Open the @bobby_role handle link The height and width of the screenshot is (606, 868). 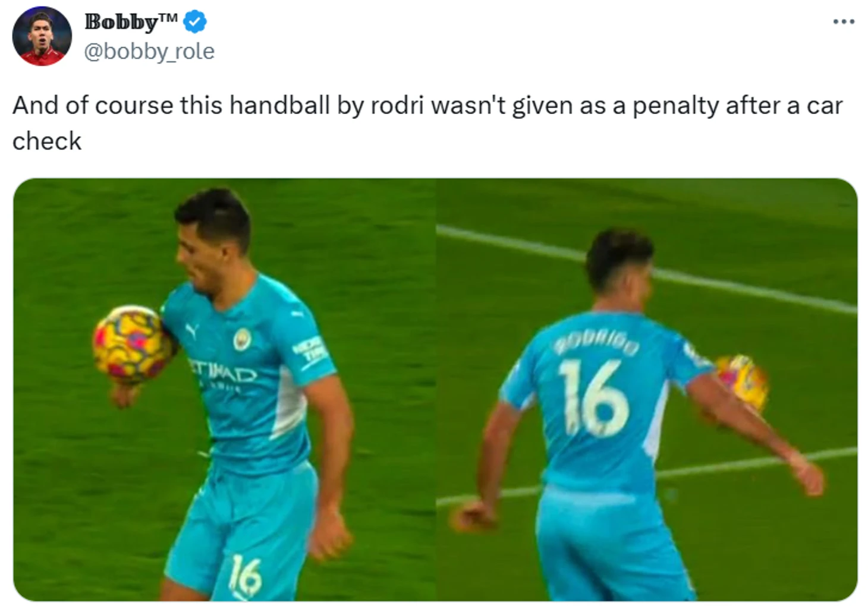click(x=149, y=52)
